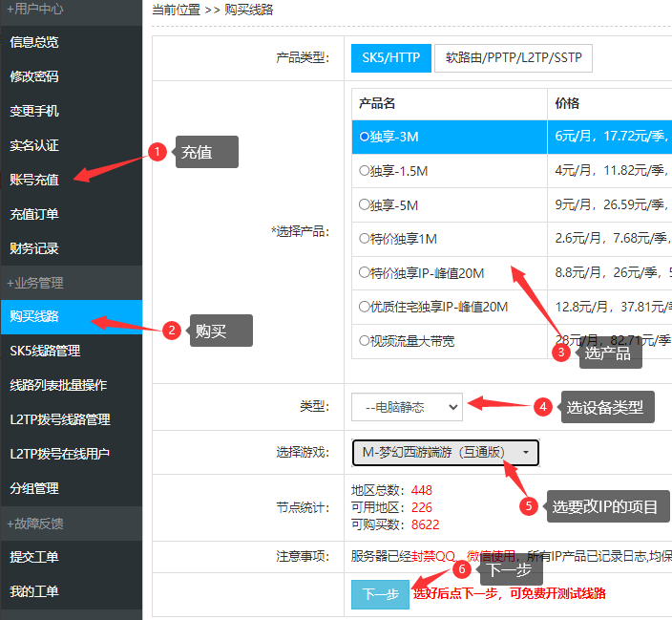The width and height of the screenshot is (672, 620).
Task: Open the 类型 dropdown showing 电脑静态
Action: [x=407, y=407]
